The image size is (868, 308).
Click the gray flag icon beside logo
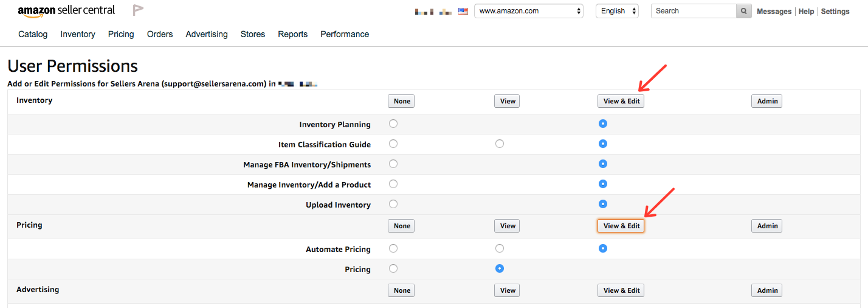click(x=138, y=10)
